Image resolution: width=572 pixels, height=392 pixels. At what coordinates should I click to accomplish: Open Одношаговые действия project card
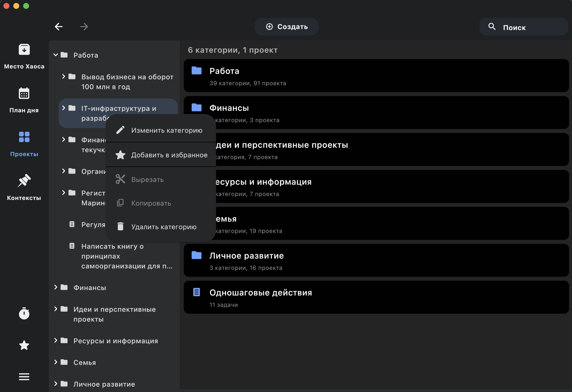point(376,297)
